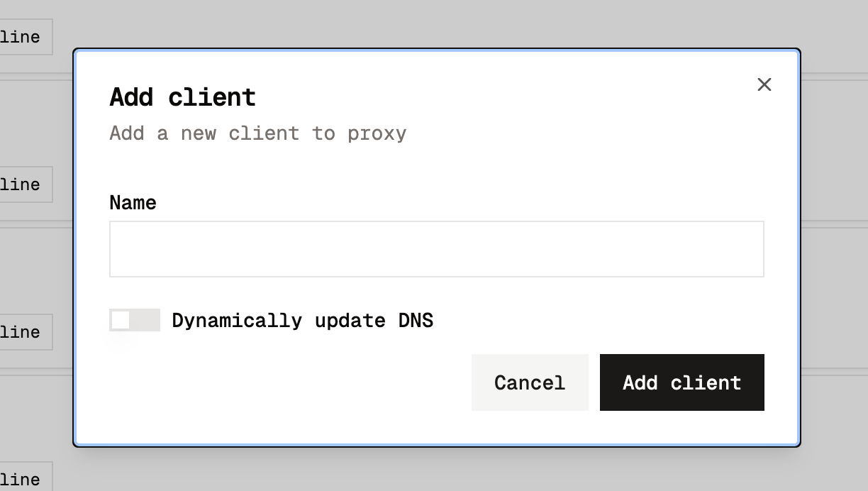This screenshot has width=868, height=491.
Task: Abort adding a client via Cancel
Action: click(x=530, y=382)
